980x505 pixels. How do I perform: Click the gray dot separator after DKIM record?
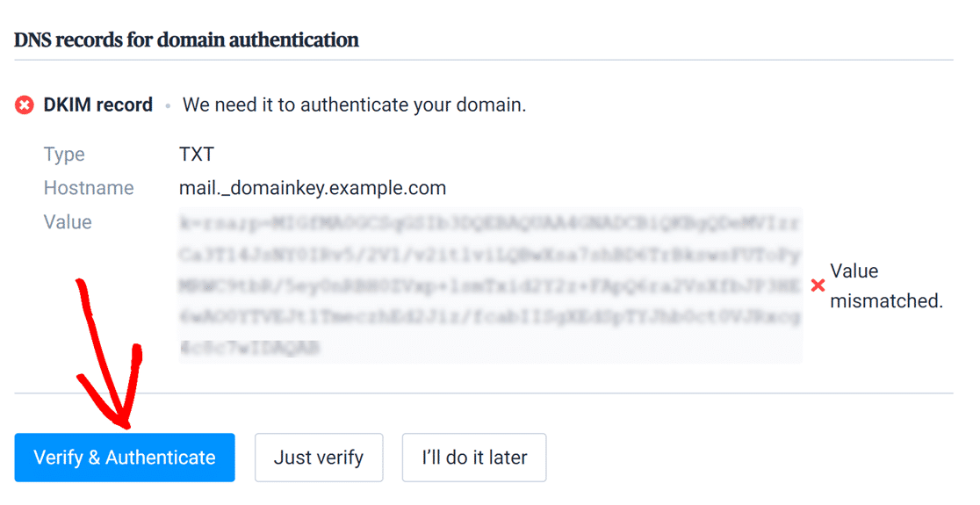point(168,106)
